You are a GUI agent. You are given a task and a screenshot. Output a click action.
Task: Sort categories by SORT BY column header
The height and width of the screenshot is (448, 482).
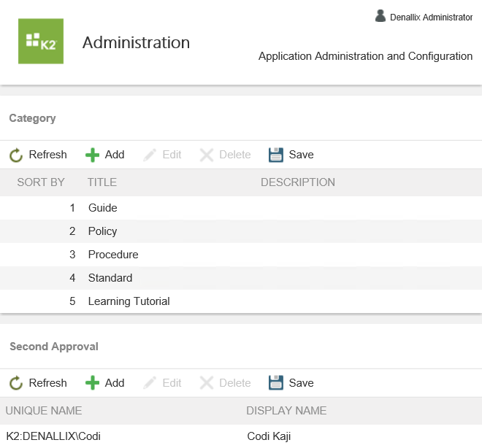tap(41, 182)
